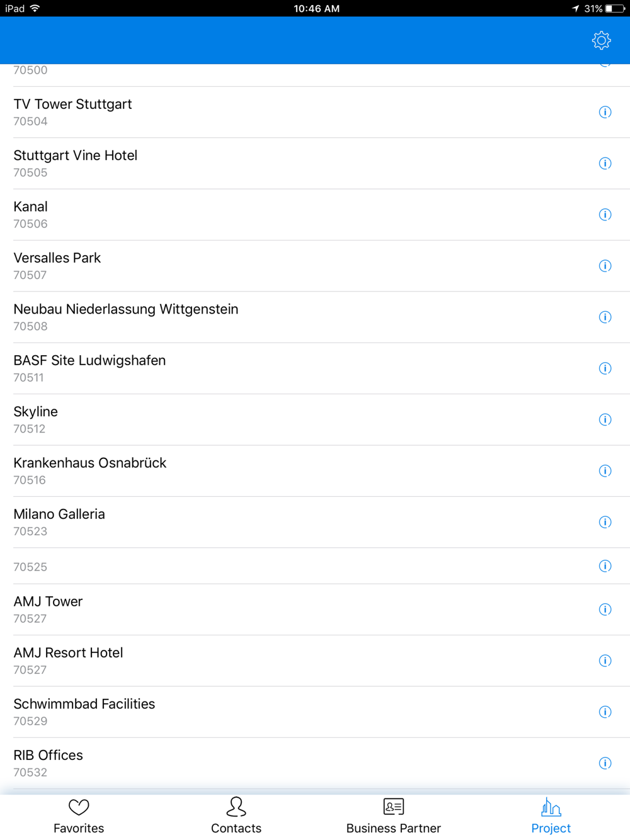Tap info icon for unnamed project 70525
The image size is (630, 840).
click(x=605, y=566)
